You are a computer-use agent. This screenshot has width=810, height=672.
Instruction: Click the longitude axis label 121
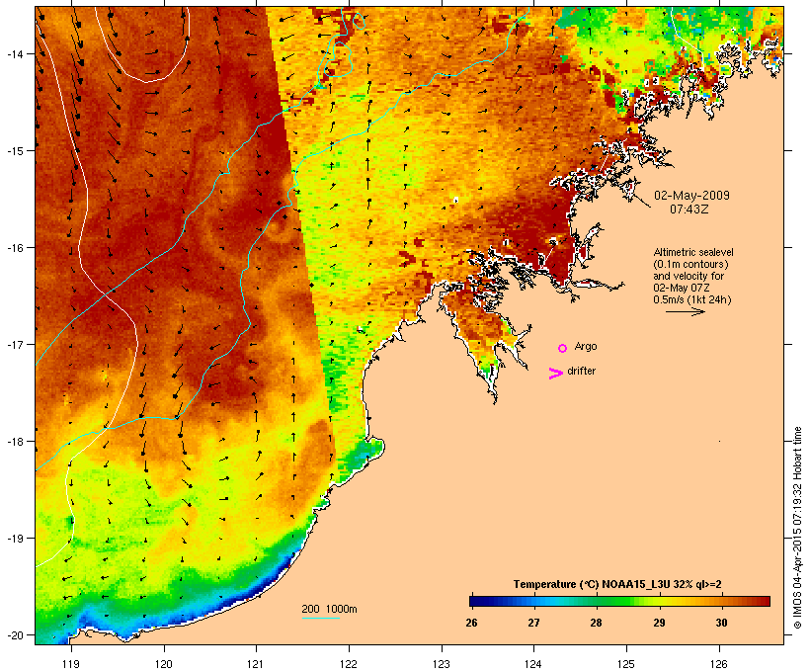[x=256, y=664]
